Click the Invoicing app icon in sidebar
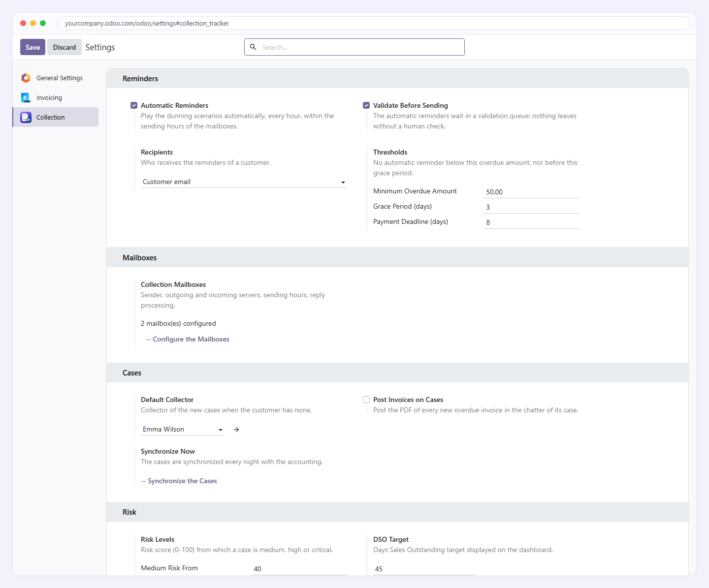This screenshot has width=709, height=588. (26, 97)
